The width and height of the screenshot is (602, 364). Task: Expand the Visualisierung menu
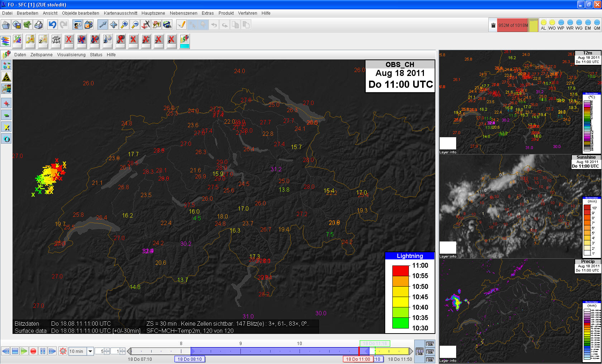pyautogui.click(x=71, y=55)
